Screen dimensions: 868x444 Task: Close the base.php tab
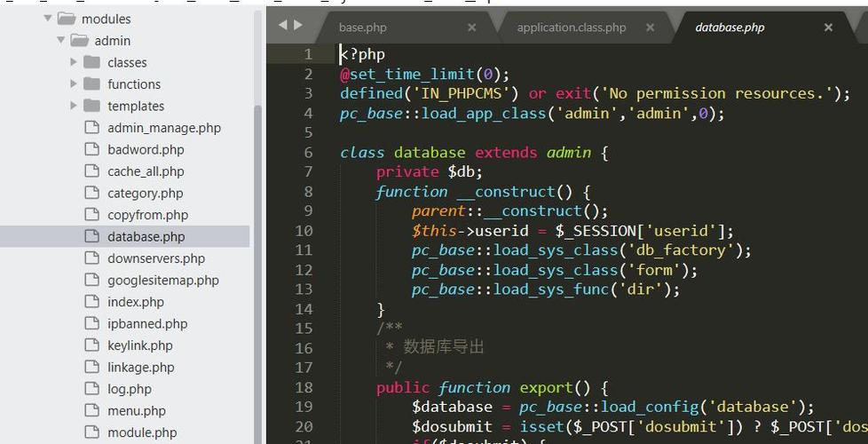(x=471, y=28)
